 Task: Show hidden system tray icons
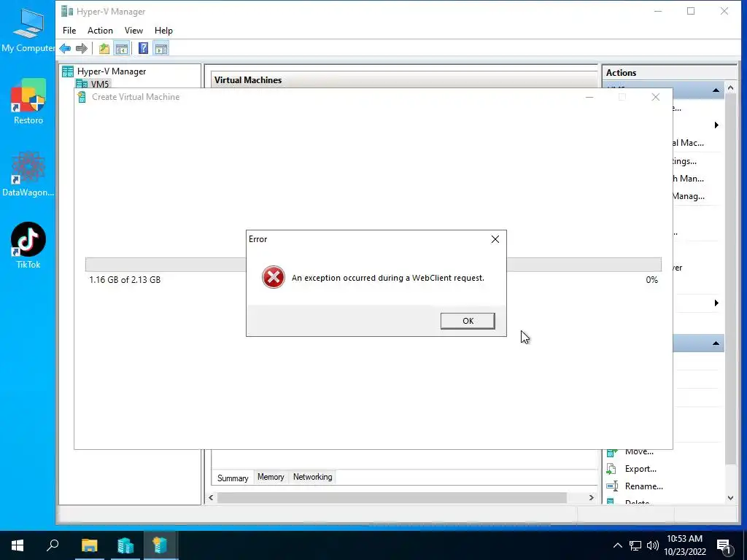[x=617, y=545]
